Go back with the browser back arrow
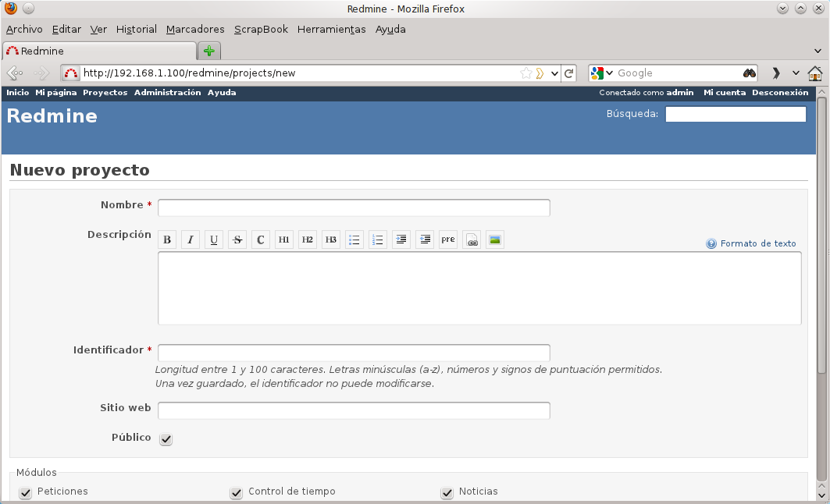The image size is (830, 504). click(15, 73)
